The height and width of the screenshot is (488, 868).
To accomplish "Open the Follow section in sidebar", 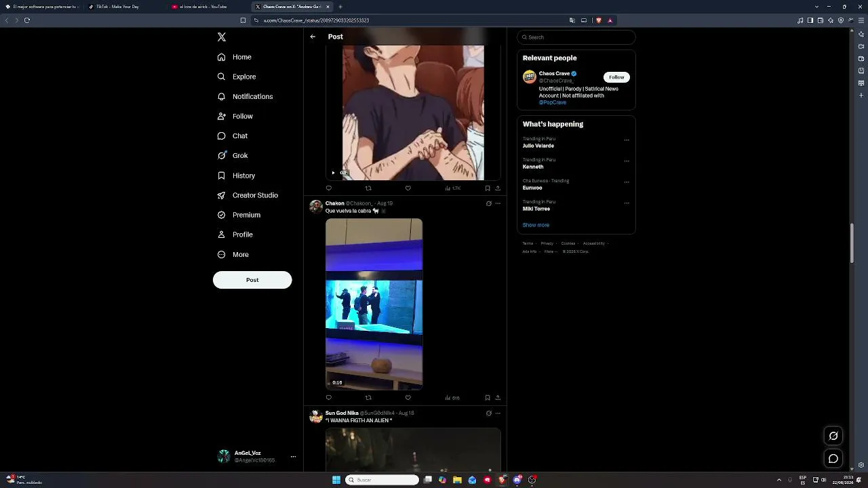I will point(235,116).
